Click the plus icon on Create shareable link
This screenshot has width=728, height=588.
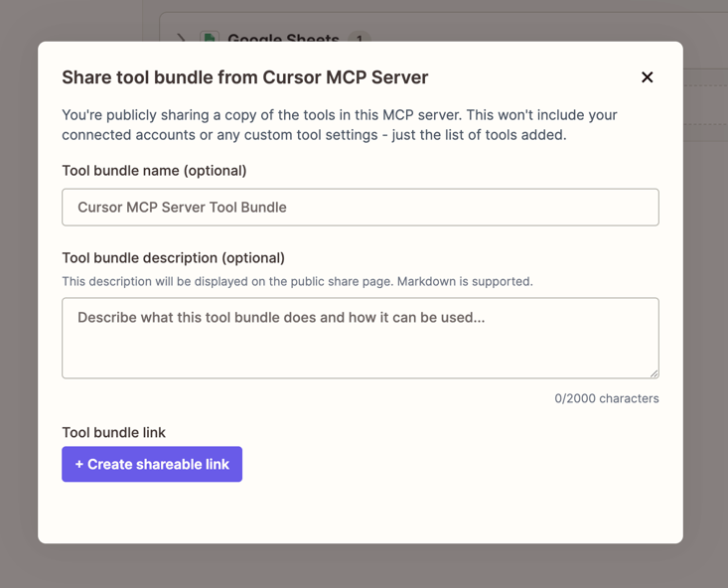(79, 465)
